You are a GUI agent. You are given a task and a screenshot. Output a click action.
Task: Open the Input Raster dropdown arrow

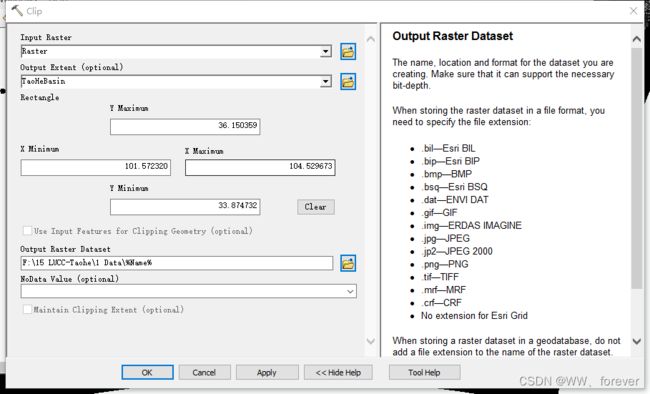[326, 51]
